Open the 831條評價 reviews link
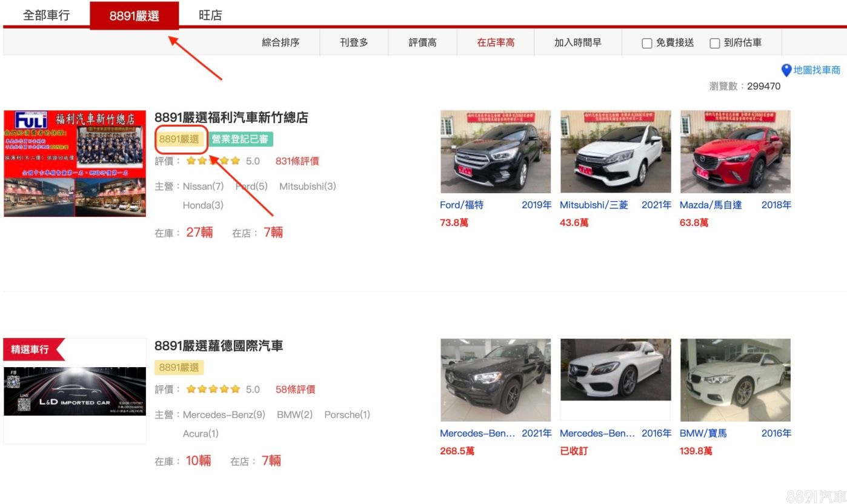 297,161
